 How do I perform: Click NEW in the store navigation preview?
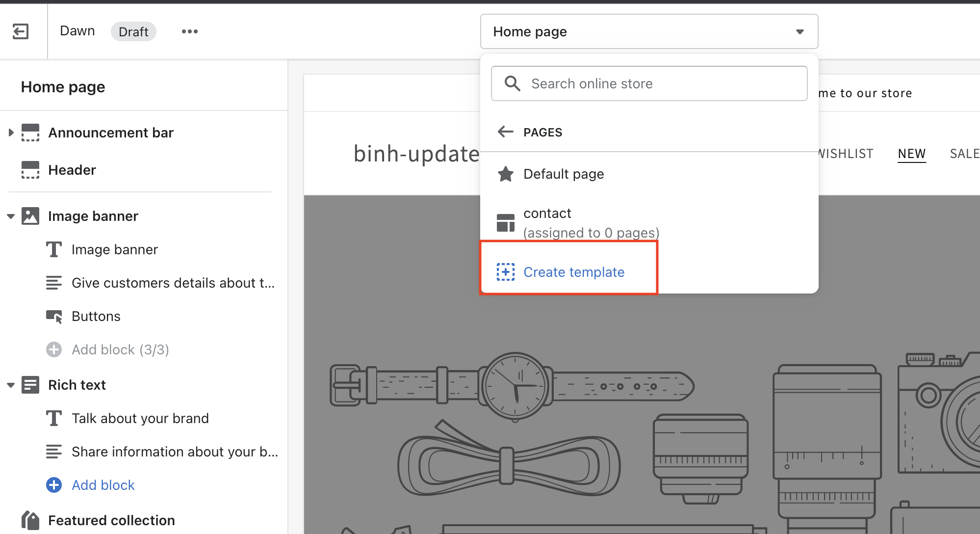911,154
